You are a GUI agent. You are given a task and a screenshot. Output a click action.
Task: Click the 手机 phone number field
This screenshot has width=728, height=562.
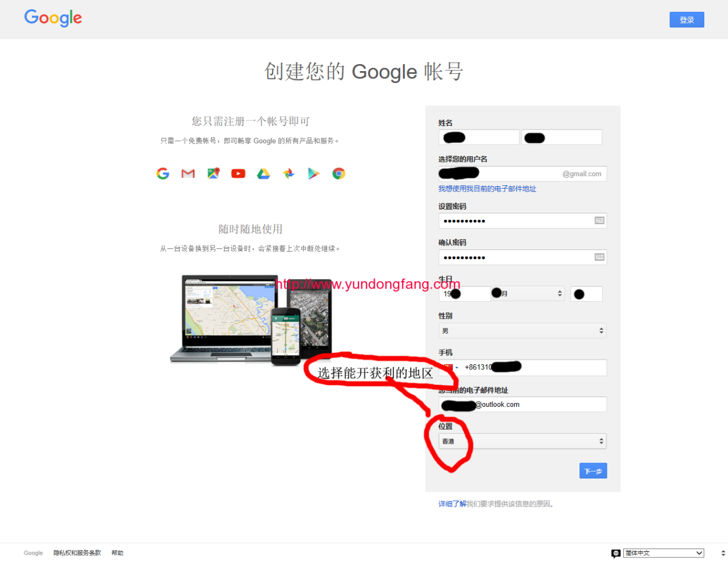pos(523,368)
